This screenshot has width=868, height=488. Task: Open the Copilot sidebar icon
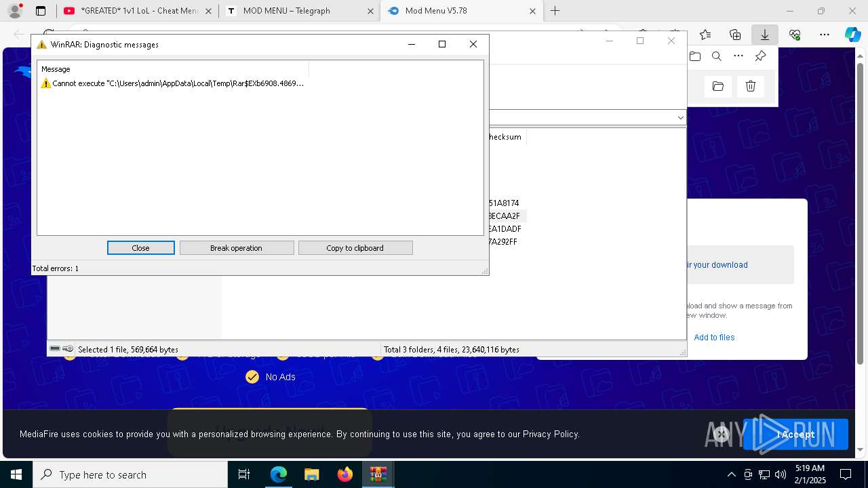pos(852,35)
